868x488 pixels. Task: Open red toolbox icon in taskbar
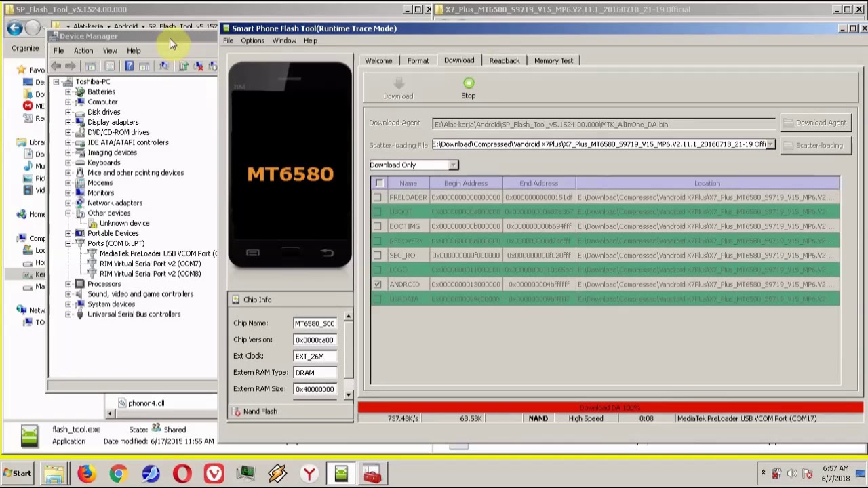372,473
